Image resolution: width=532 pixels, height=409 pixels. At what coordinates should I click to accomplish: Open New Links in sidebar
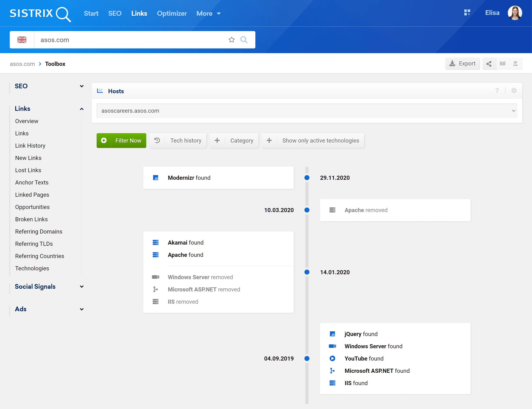(28, 158)
